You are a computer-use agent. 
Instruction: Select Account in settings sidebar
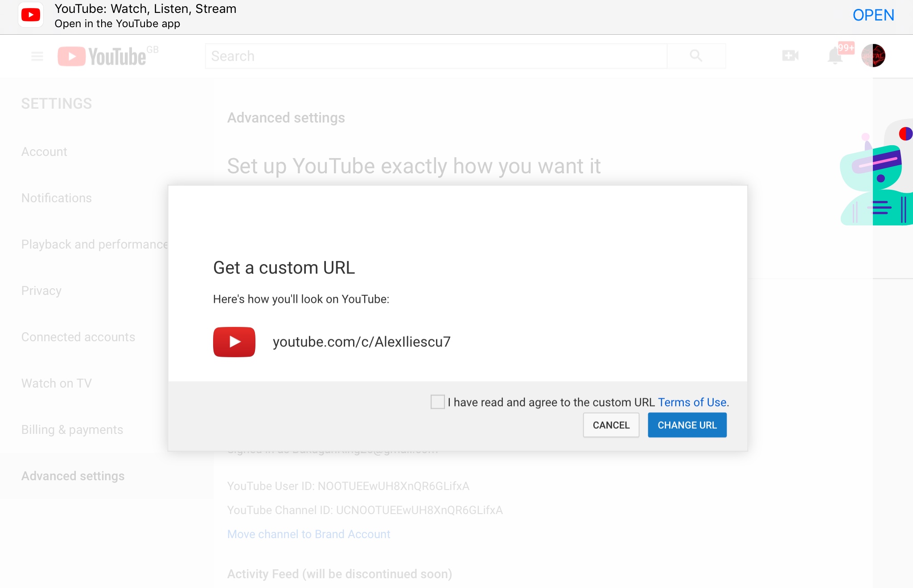(x=44, y=152)
